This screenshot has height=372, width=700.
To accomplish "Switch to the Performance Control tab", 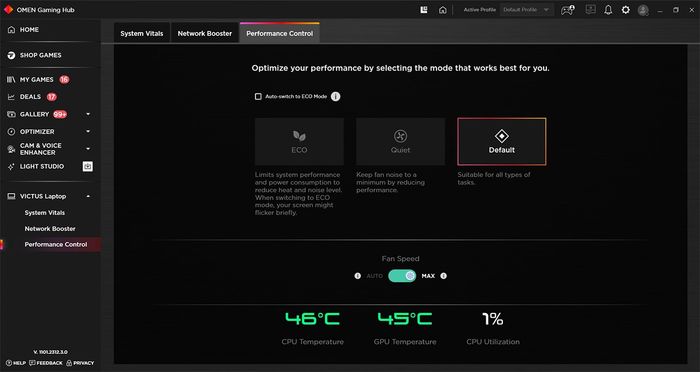I will [279, 33].
